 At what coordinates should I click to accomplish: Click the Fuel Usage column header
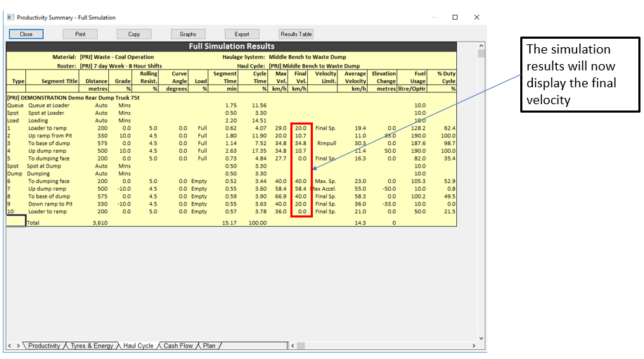418,77
